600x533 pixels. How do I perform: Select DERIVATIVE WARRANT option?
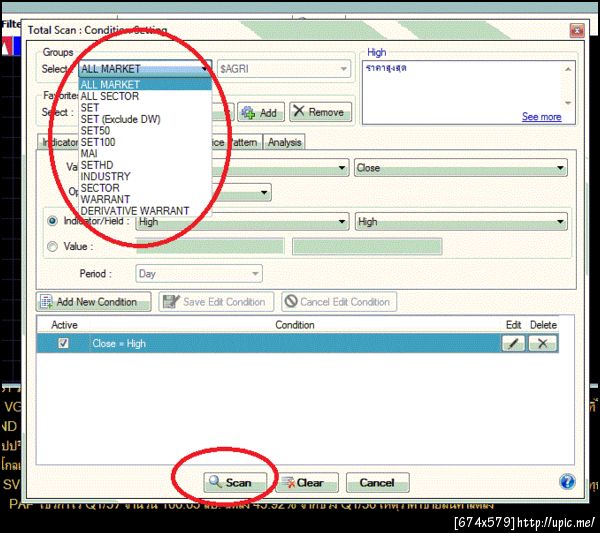[145, 211]
